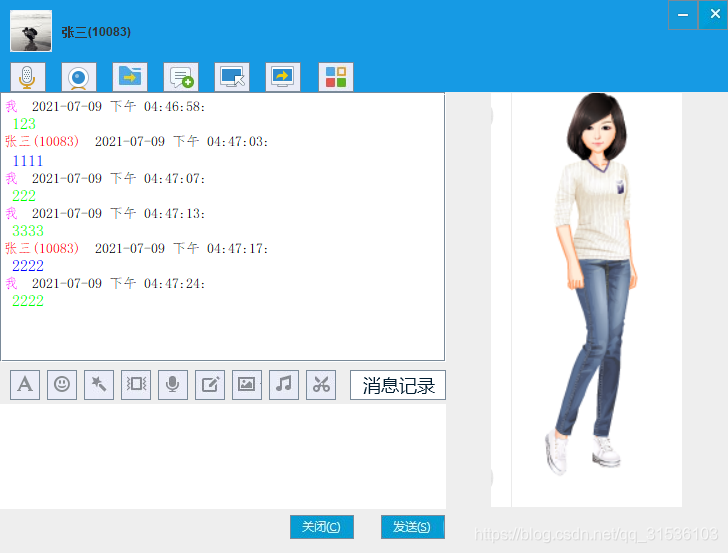
Task: Click the 04:47:03 message header from 张三
Action: 136,141
